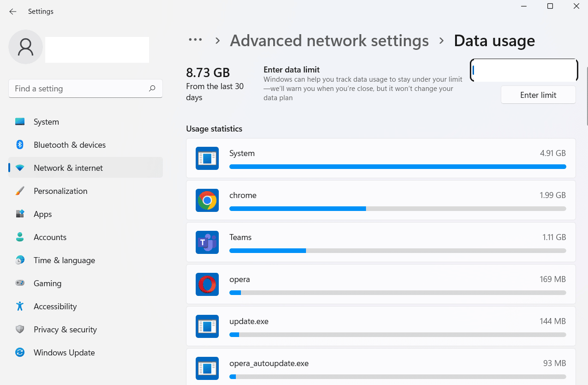Open Windows Update label

pyautogui.click(x=64, y=353)
